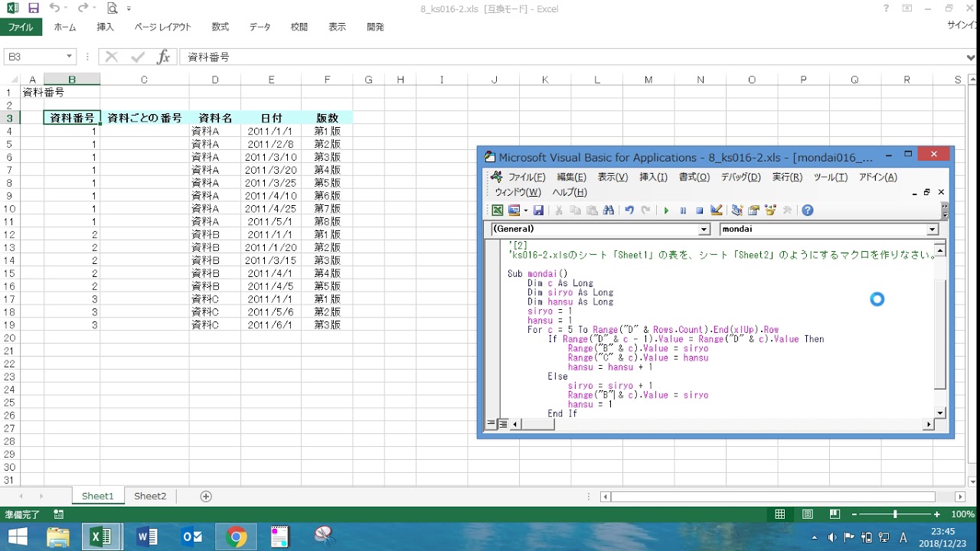Image resolution: width=980 pixels, height=551 pixels.
Task: Switch to the Sheet2 tab
Action: (x=150, y=496)
